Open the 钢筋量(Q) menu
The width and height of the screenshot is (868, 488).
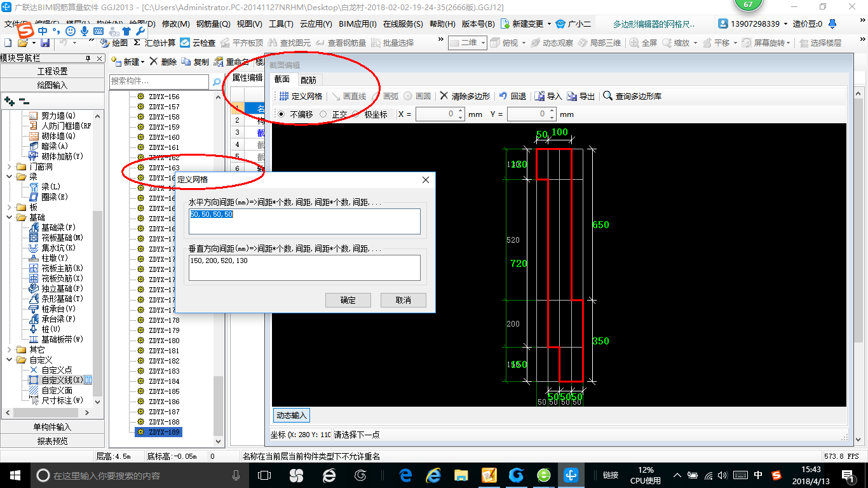213,24
